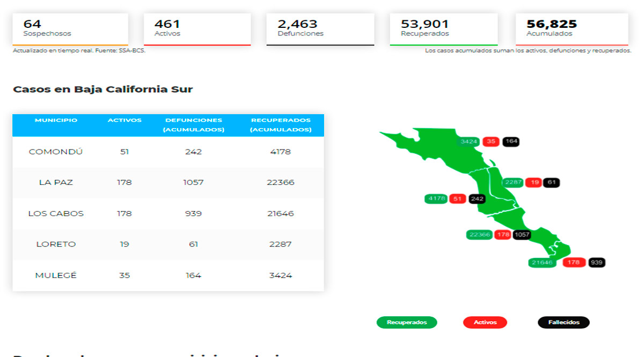Viewport: 644px width, 357px height.
Task: Open the Activos 461 stat card
Action: point(197,29)
